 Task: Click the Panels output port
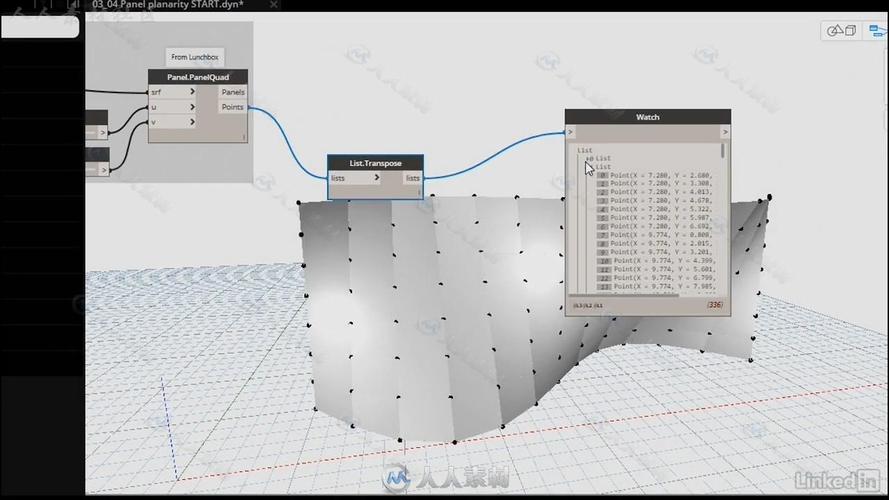click(x=232, y=92)
